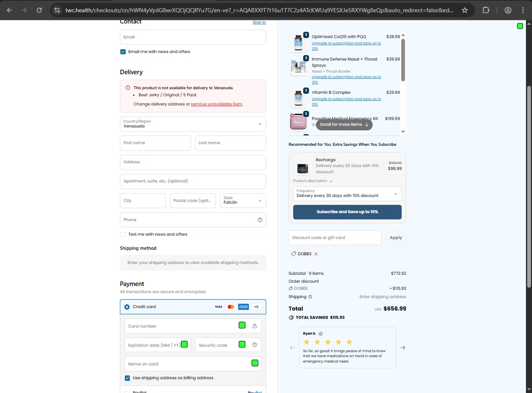This screenshot has height=393, width=532.
Task: Open the delivery Frequency dropdown
Action: click(347, 193)
